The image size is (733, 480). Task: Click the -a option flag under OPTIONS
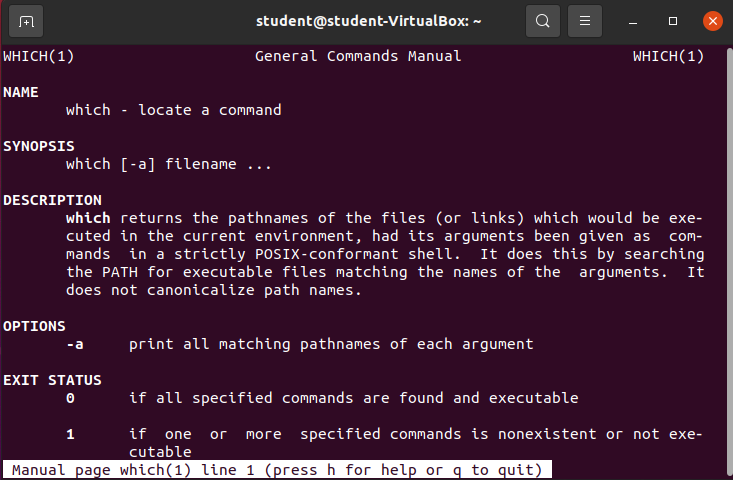point(75,344)
